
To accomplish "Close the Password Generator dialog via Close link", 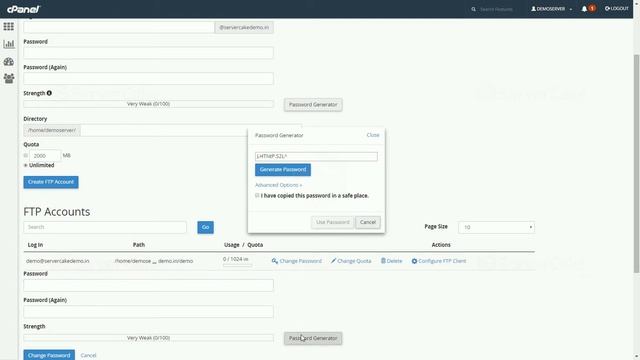I will coord(373,135).
